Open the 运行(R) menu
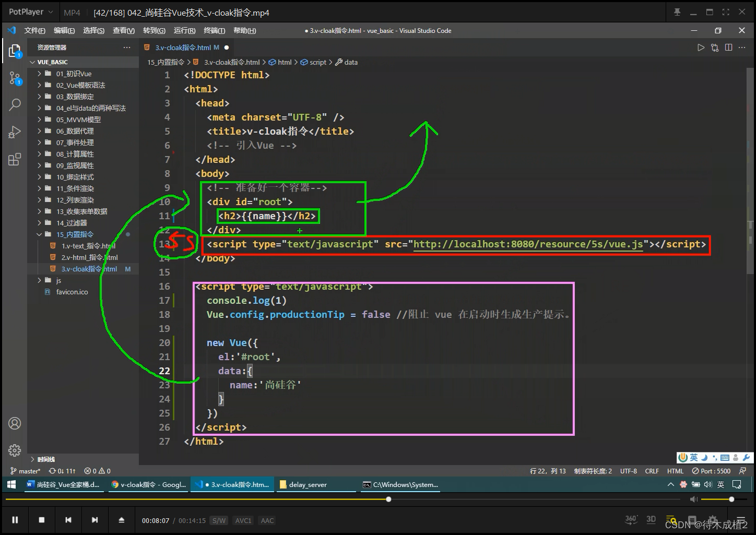756x535 pixels. click(x=184, y=30)
